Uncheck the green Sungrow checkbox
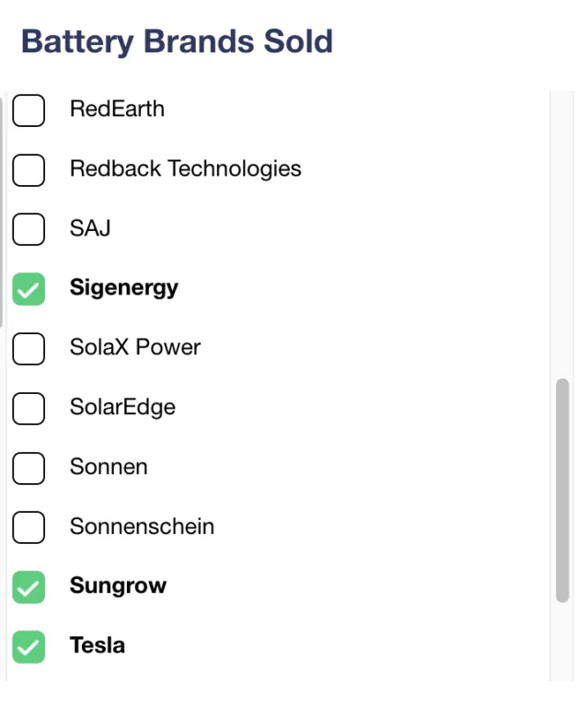This screenshot has width=588, height=706. coord(29,586)
